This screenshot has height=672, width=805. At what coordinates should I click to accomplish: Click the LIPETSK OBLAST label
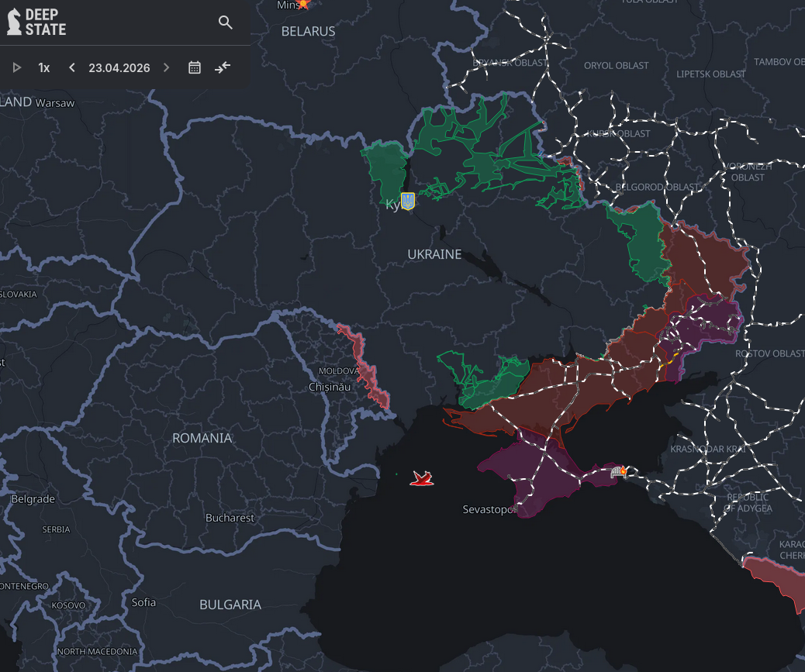(711, 74)
